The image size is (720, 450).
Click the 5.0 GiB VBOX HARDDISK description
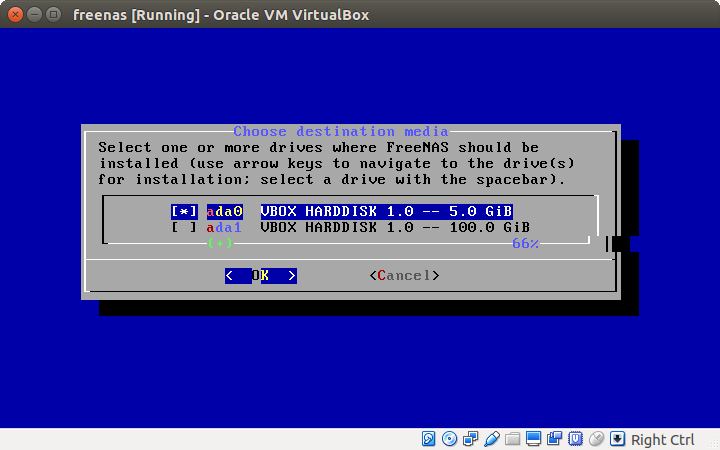point(387,212)
